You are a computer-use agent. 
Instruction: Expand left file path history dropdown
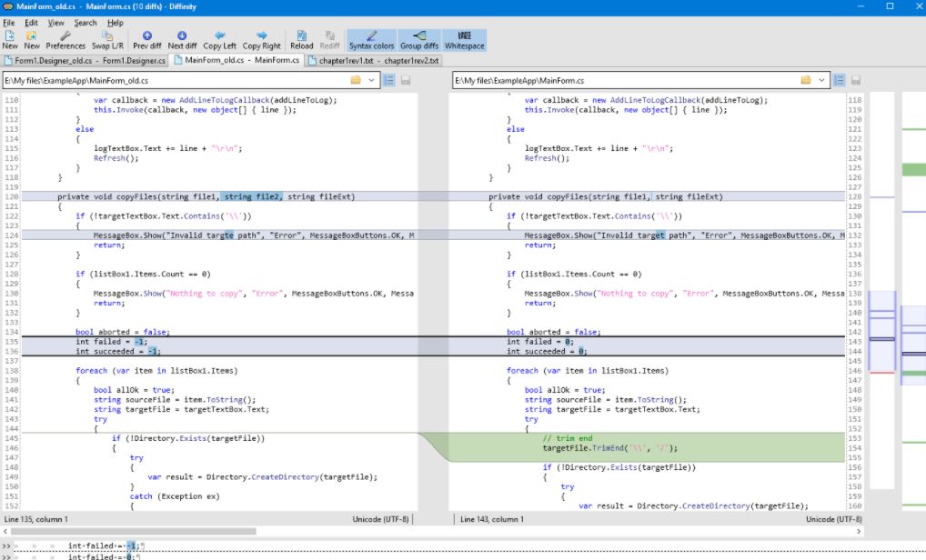point(372,80)
